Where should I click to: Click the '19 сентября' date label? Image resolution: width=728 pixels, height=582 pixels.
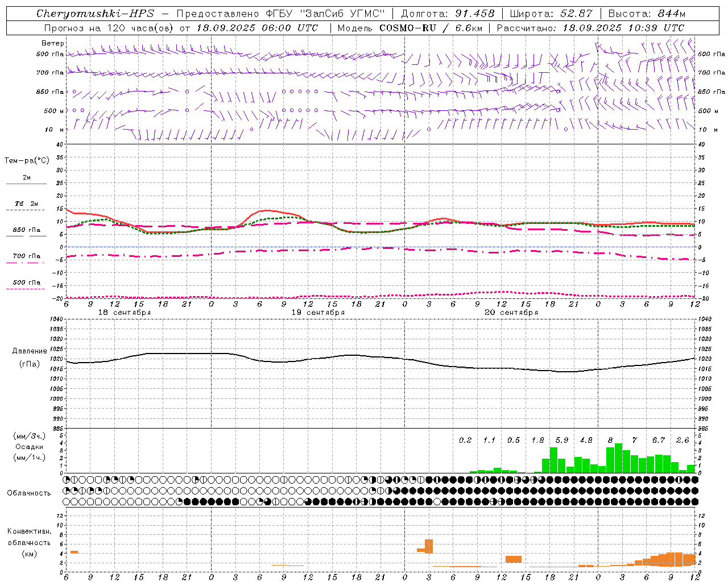(318, 313)
